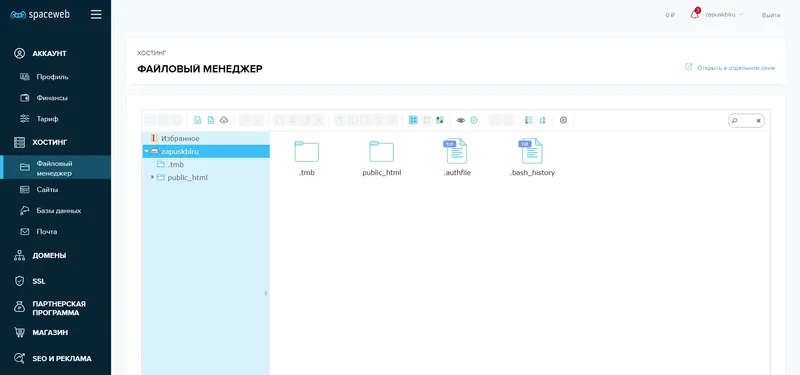
Task: Click the Магазин cart icon
Action: click(19, 333)
